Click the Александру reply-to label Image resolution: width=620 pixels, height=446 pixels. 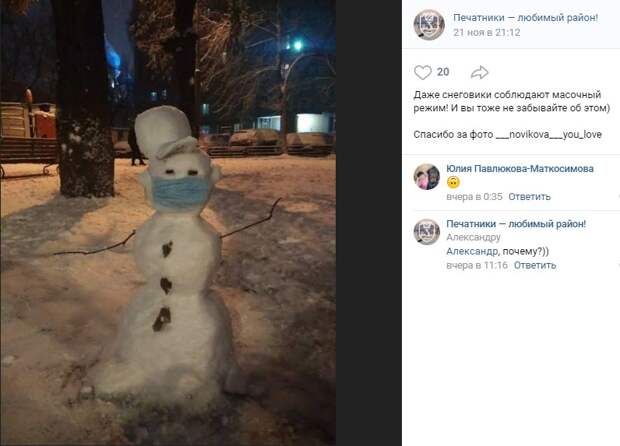pos(473,237)
